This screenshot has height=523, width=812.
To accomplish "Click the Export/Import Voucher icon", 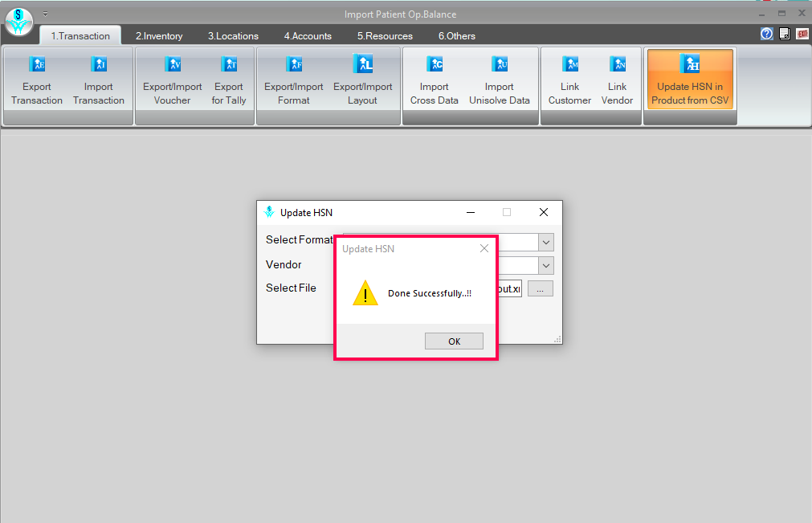I will coord(171,79).
